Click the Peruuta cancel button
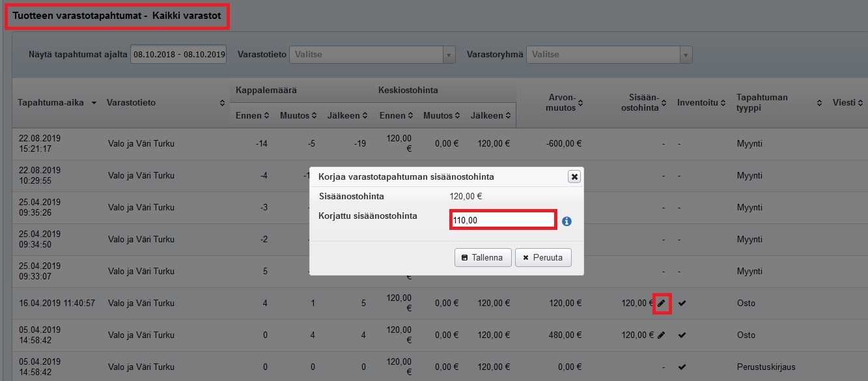 click(x=543, y=257)
